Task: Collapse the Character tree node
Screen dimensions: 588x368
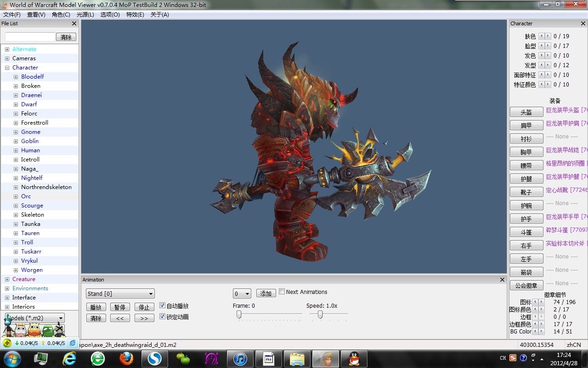Action: pyautogui.click(x=7, y=68)
